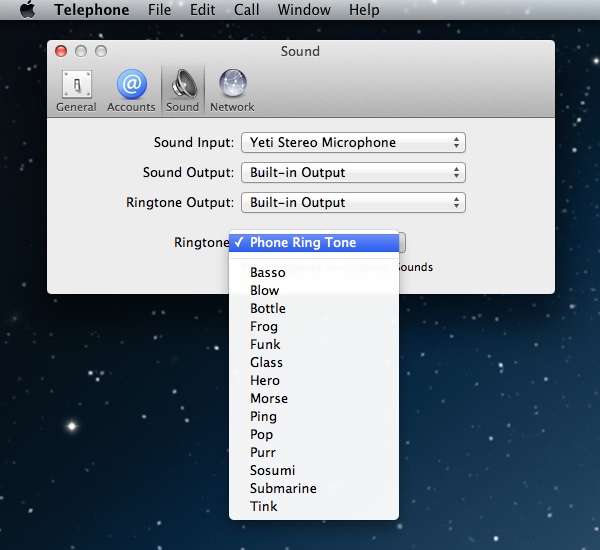Choose Submarine from the ringtone list

coord(314,488)
